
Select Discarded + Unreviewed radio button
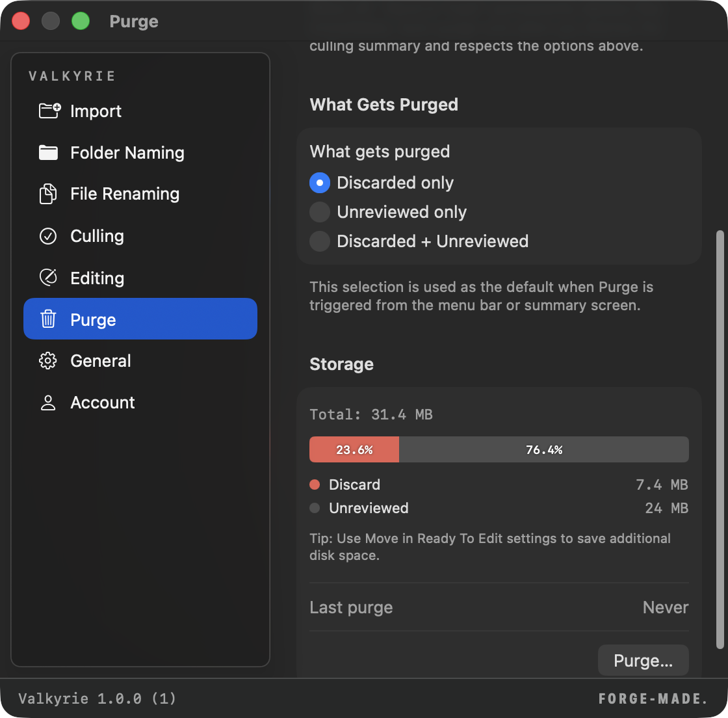coord(320,241)
